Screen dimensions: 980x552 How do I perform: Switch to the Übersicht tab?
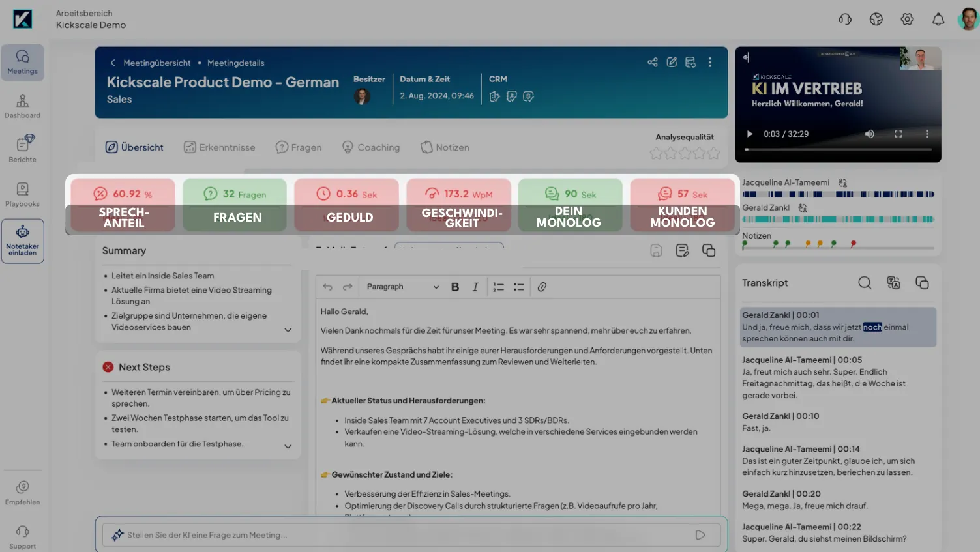click(x=135, y=147)
